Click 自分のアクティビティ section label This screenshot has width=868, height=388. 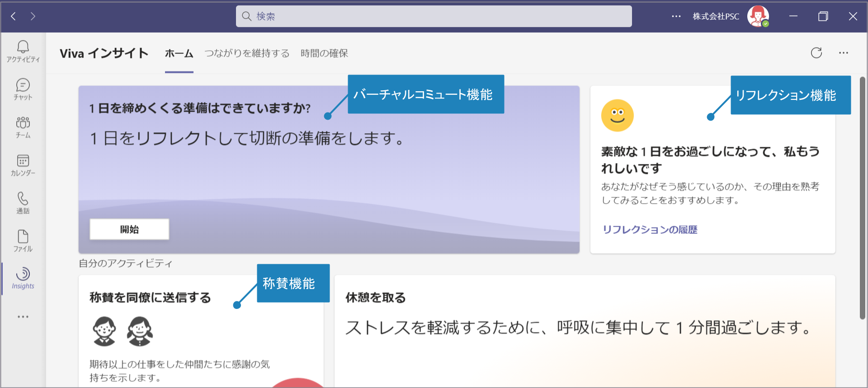click(x=126, y=263)
